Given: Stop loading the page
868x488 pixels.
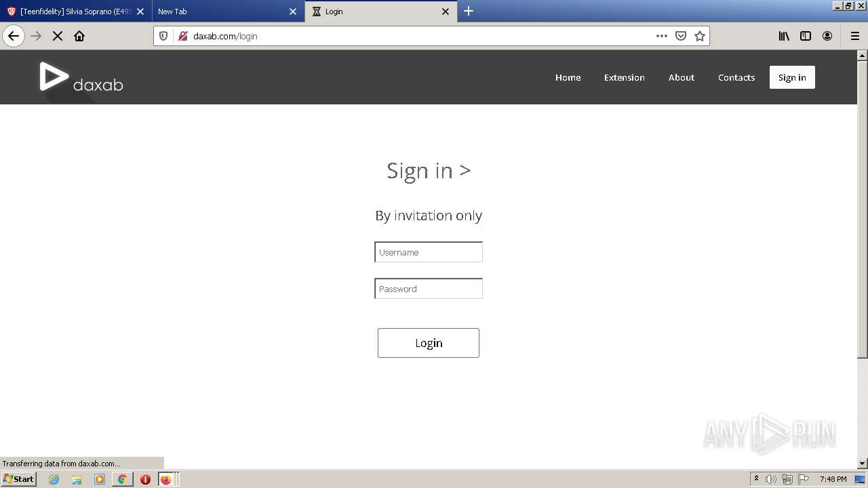Looking at the screenshot, I should (x=58, y=36).
